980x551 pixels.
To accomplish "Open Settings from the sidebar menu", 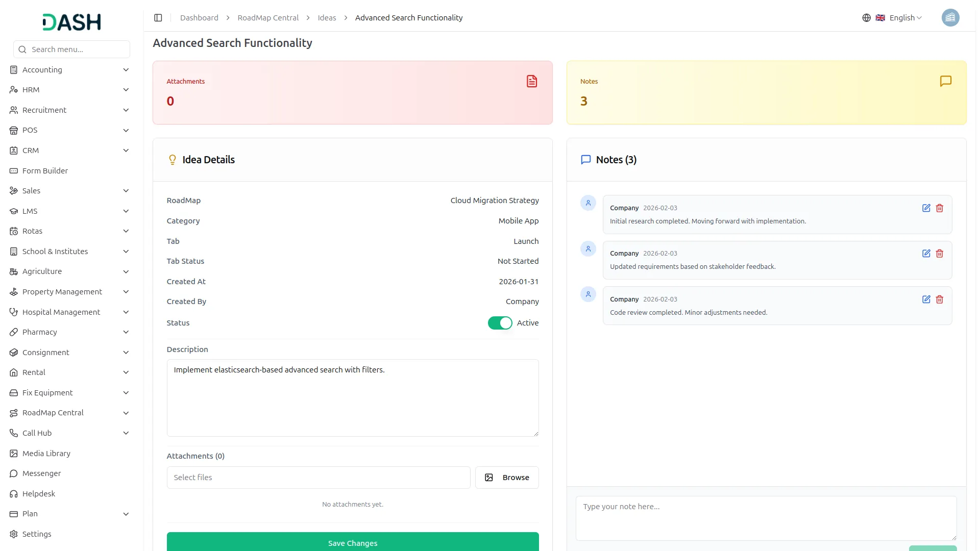I will [36, 534].
